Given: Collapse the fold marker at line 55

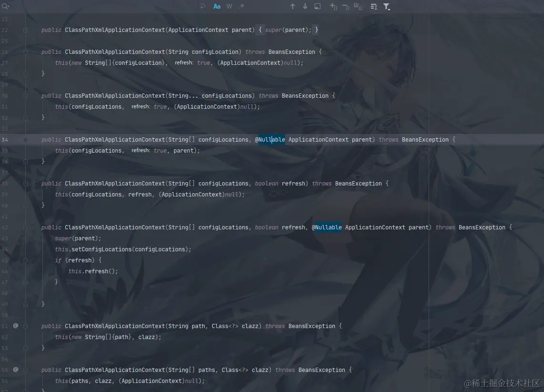Looking at the screenshot, I should pos(25,370).
